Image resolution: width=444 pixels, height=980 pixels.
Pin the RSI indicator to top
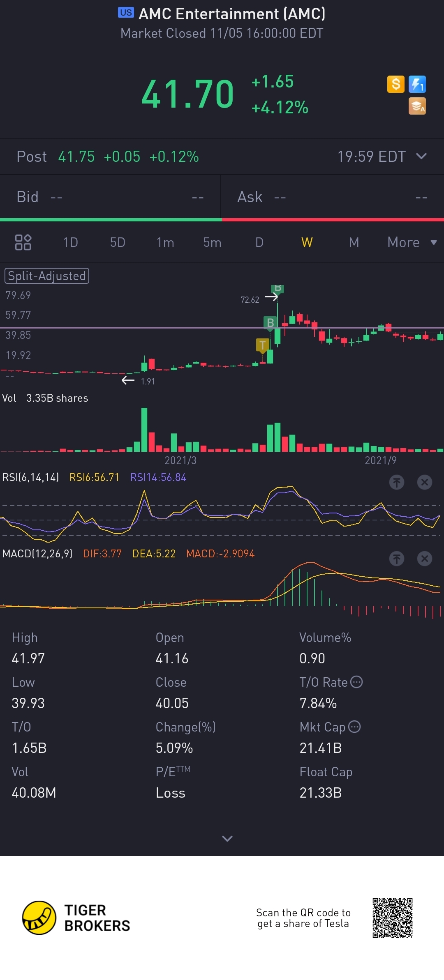tap(397, 482)
